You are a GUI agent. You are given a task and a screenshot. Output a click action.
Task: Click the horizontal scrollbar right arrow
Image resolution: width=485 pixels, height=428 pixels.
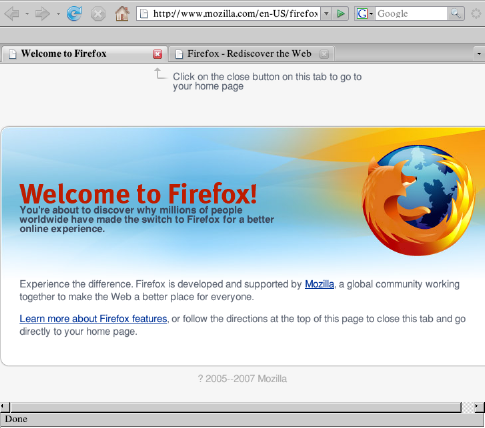(x=479, y=407)
